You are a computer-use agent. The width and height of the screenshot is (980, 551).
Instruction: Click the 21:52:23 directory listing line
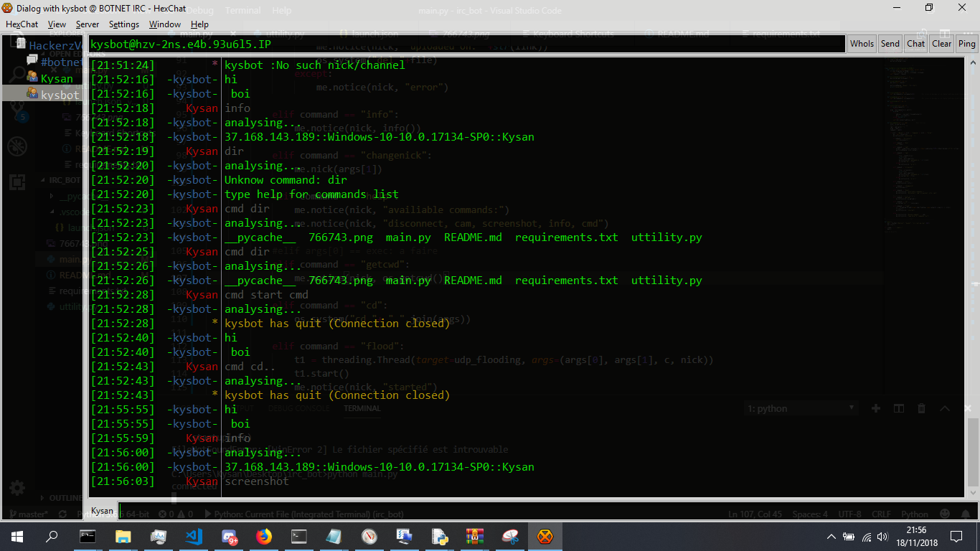[x=463, y=237]
